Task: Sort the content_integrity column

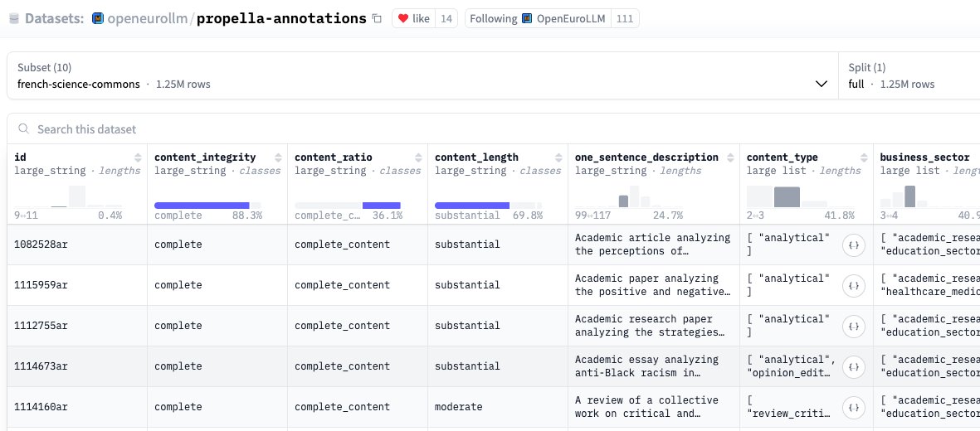Action: [278, 157]
